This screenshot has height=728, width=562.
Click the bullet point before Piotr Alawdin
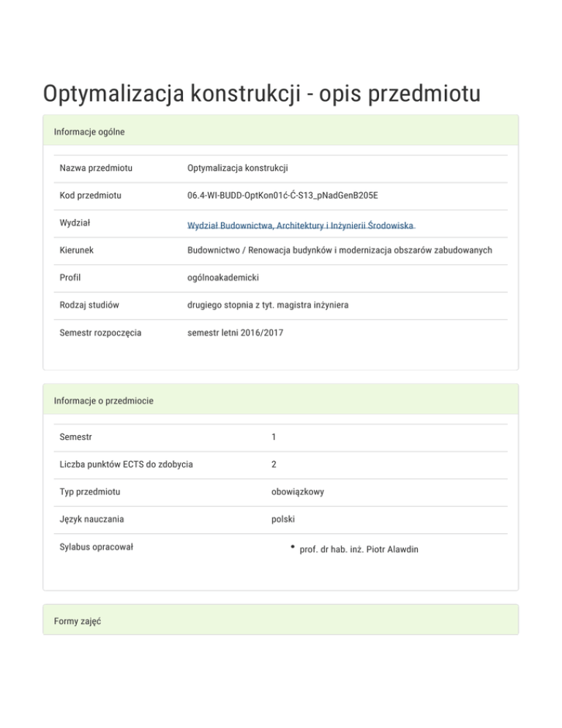click(x=292, y=547)
